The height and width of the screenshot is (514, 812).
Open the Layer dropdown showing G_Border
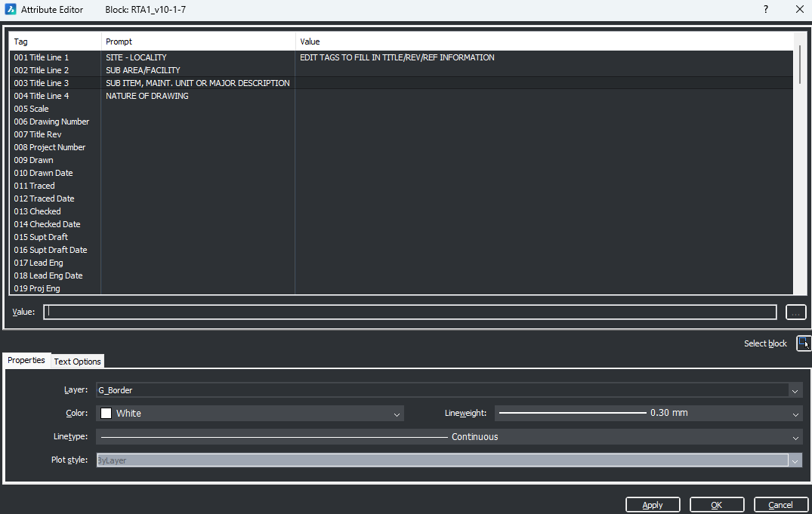795,390
